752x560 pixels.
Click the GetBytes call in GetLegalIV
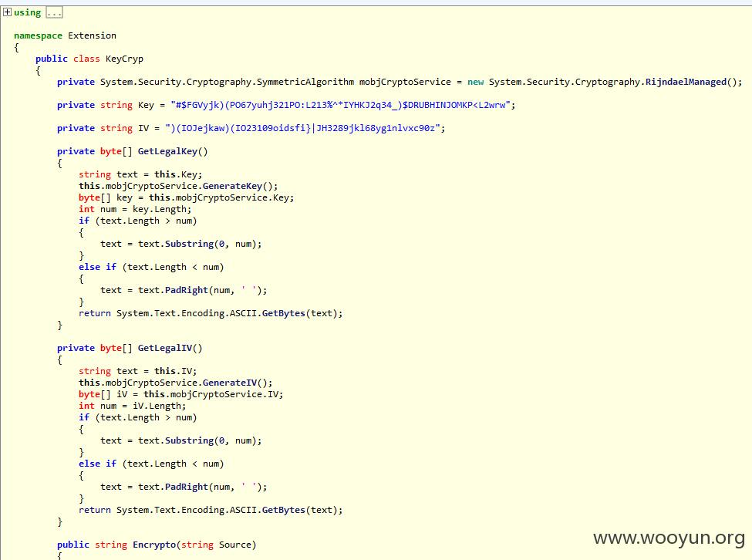[x=283, y=510]
